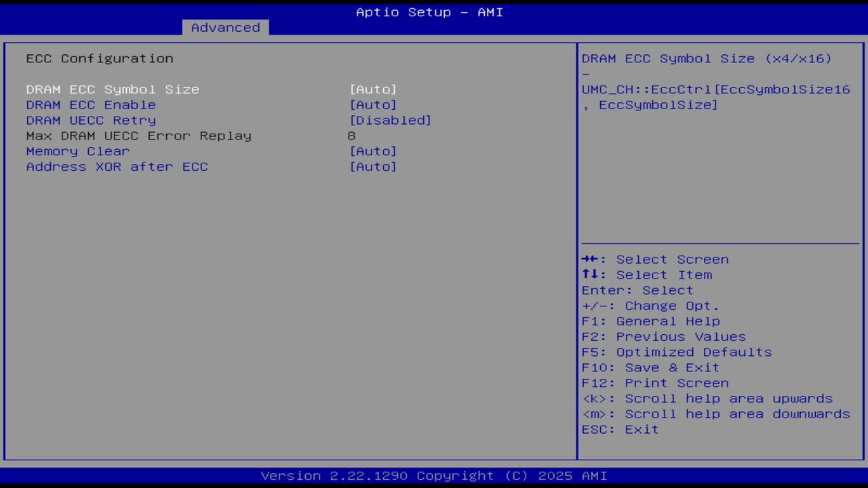Open the Advanced tab
This screenshot has width=868, height=488.
click(225, 27)
